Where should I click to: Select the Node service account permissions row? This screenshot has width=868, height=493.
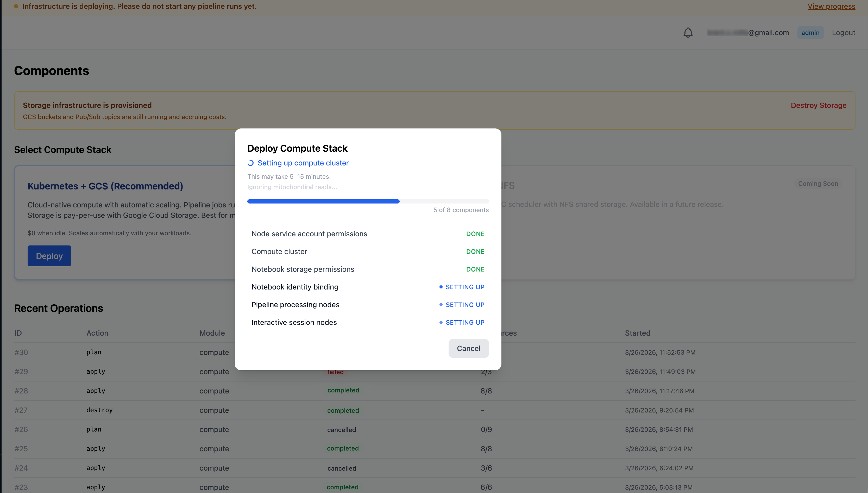368,234
